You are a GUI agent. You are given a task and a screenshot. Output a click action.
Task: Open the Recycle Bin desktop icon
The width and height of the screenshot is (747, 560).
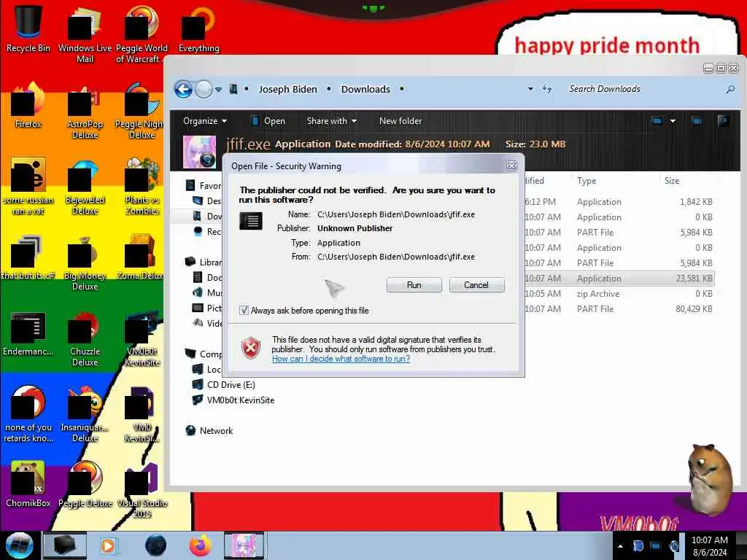[28, 28]
